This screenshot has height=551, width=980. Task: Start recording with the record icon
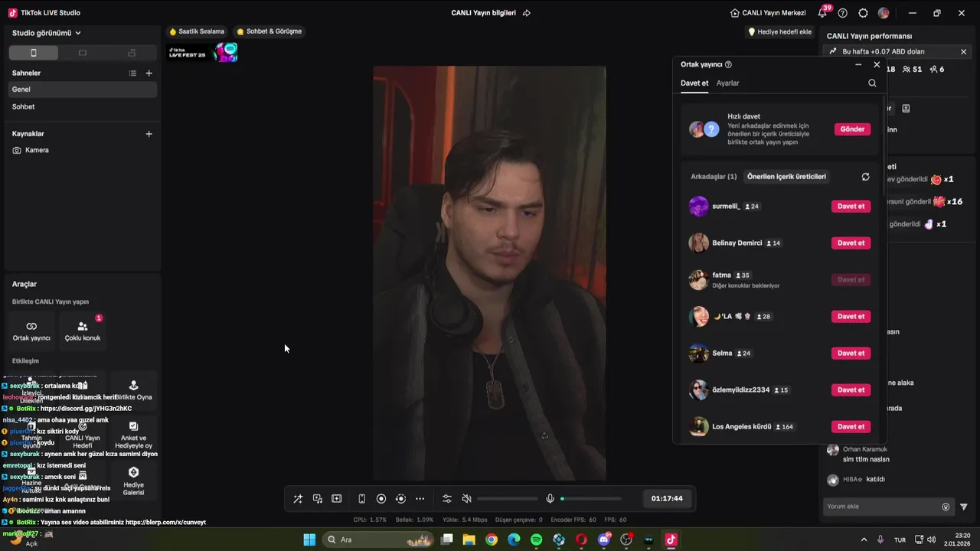[x=381, y=499]
